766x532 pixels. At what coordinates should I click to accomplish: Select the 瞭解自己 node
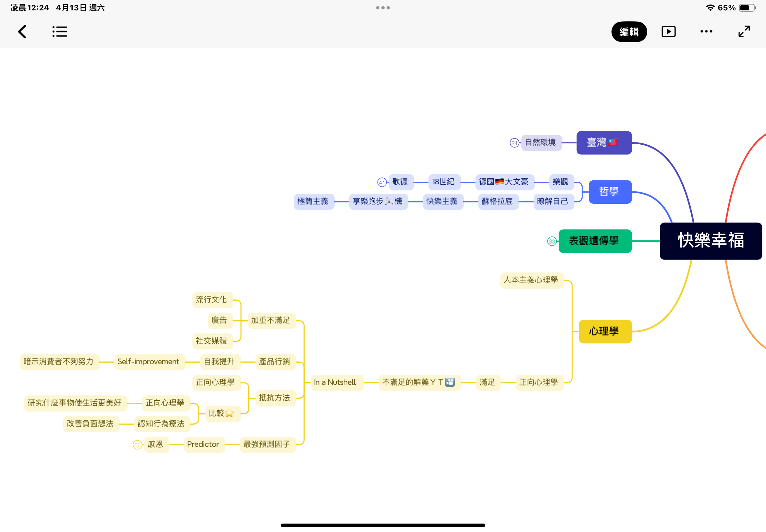(554, 201)
